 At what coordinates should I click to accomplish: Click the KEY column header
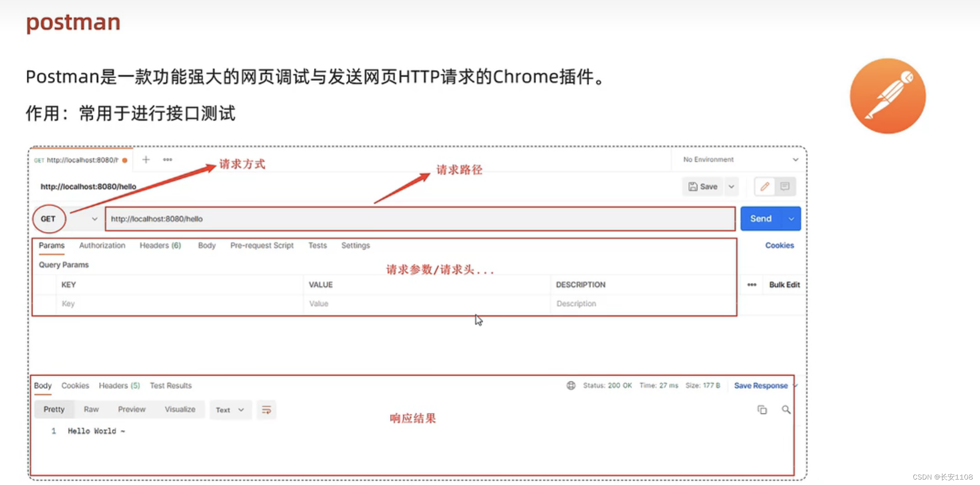68,285
